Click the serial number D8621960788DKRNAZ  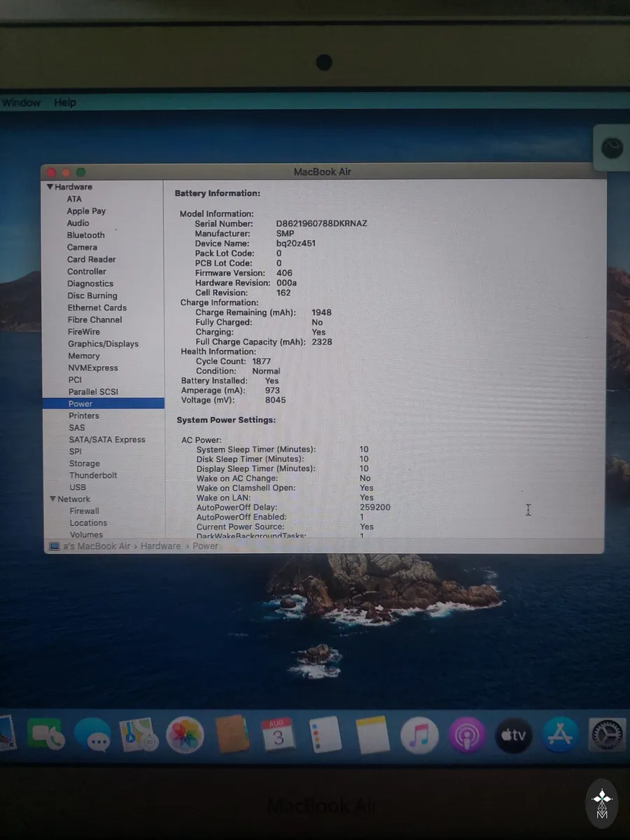[321, 223]
